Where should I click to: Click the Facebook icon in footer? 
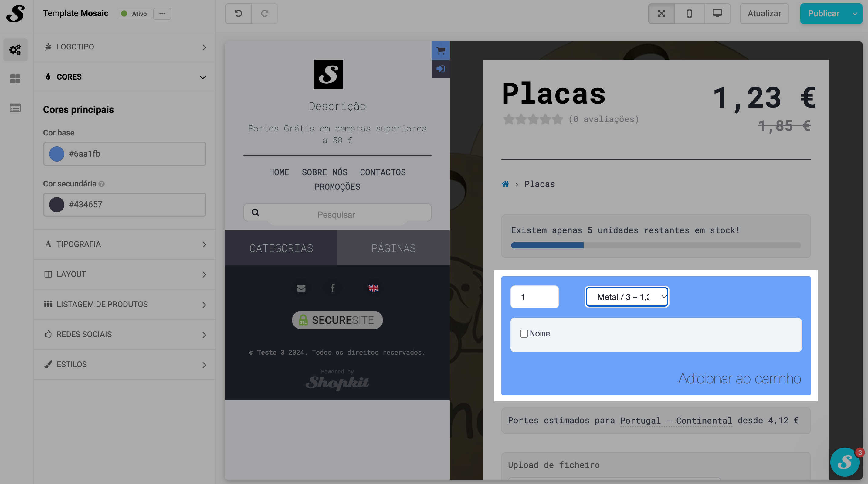332,288
